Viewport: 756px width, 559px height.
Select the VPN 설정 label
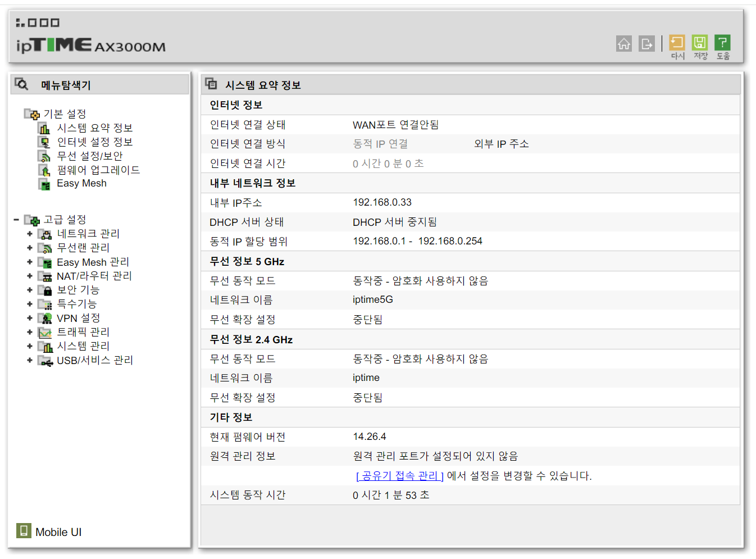click(x=78, y=318)
